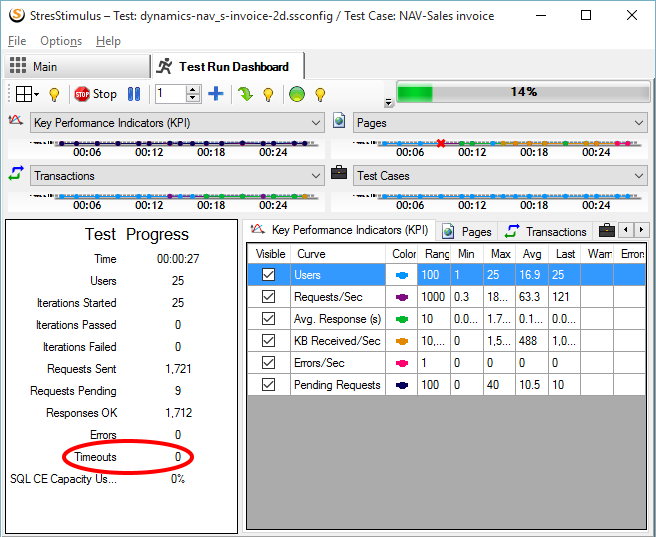The width and height of the screenshot is (656, 537).
Task: Click the KPI mini timeline graph
Action: click(x=166, y=148)
